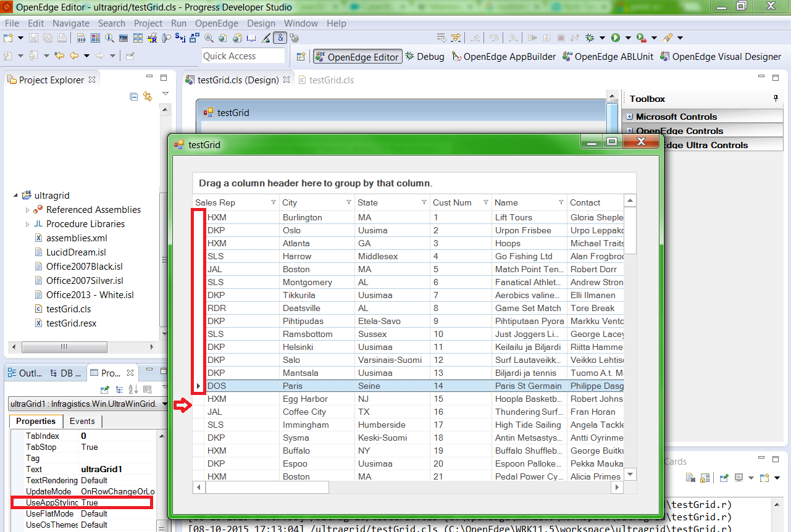791x532 pixels.
Task: Click the Contact column header
Action: click(x=595, y=202)
